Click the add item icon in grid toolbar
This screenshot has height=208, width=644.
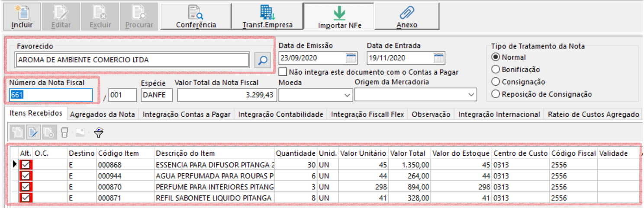(x=18, y=132)
